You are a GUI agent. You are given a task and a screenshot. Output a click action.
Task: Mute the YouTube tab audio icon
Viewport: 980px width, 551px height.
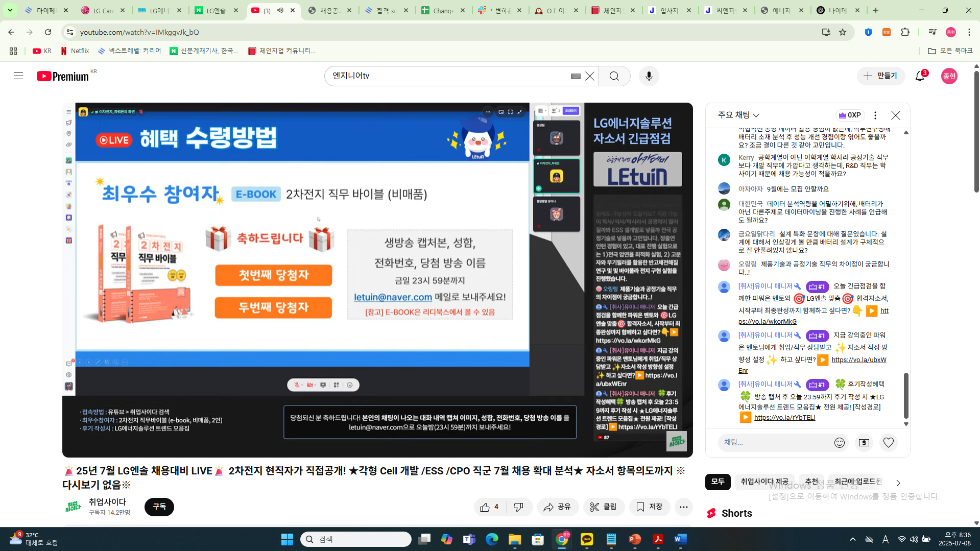coord(280,10)
